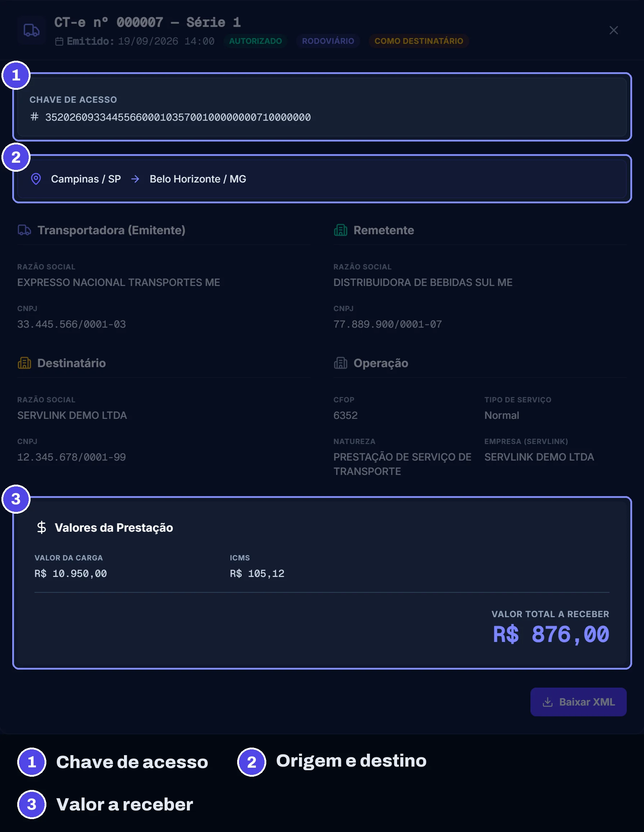
Task: Click the cargo value R$ 10.950,00
Action: [70, 573]
